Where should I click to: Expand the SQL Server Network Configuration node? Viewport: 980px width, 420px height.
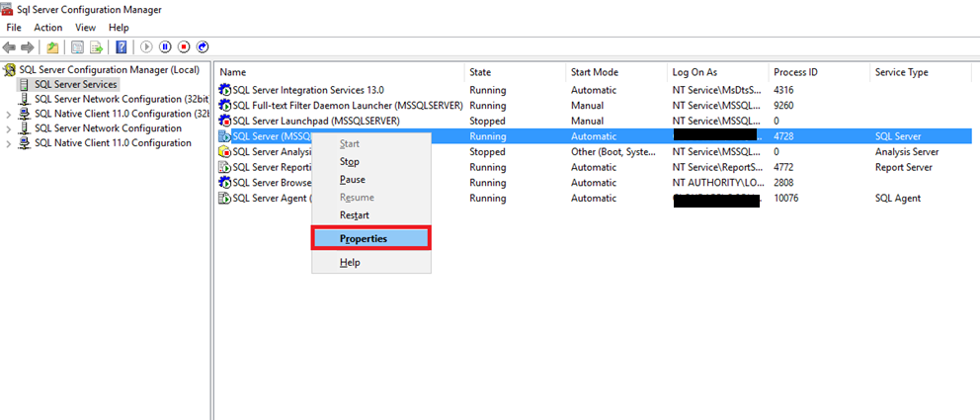[x=8, y=128]
